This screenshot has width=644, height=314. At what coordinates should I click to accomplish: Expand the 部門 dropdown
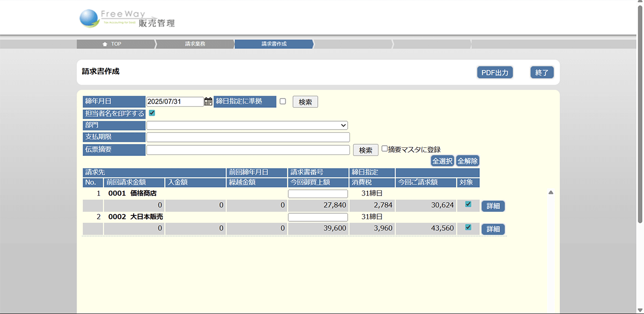coord(247,125)
